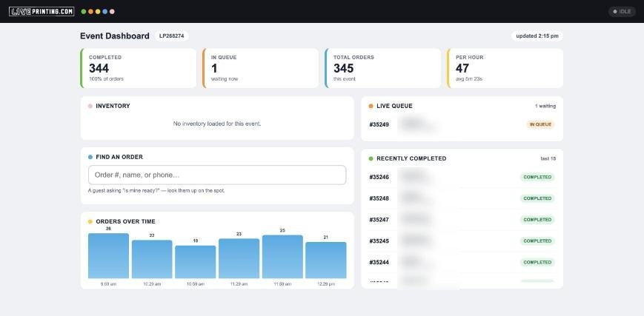Click 'No inventory loaded for this event.' text
This screenshot has width=644, height=316.
tap(217, 124)
